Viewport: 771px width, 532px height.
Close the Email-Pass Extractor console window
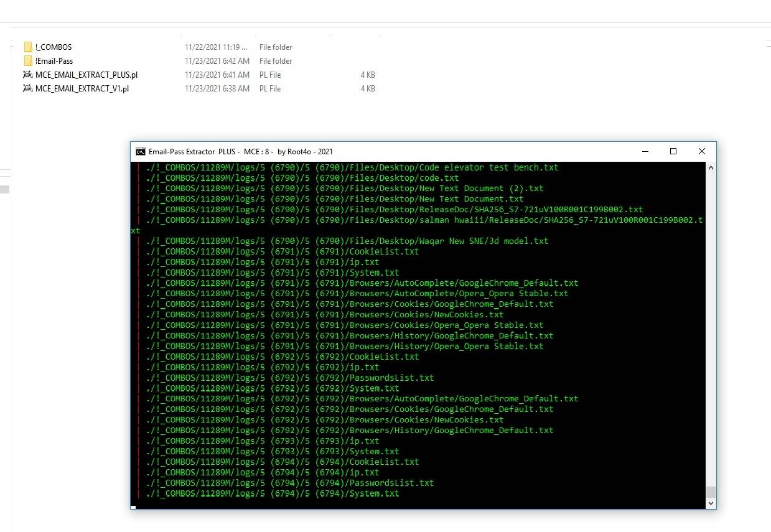point(701,151)
